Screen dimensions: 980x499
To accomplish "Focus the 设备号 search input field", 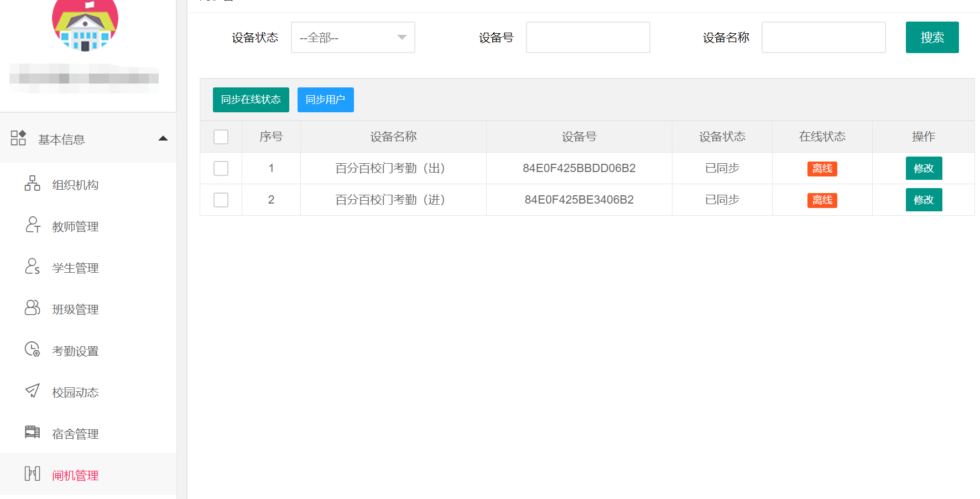I will click(x=588, y=38).
